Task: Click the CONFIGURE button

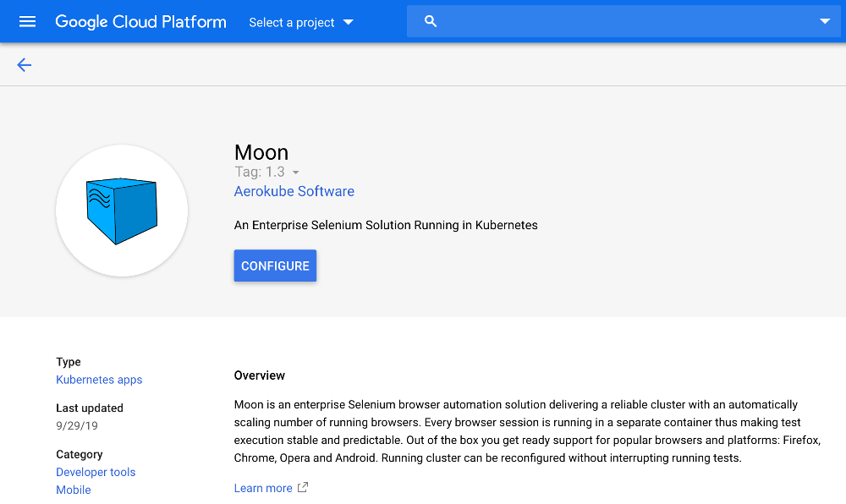Action: point(275,266)
